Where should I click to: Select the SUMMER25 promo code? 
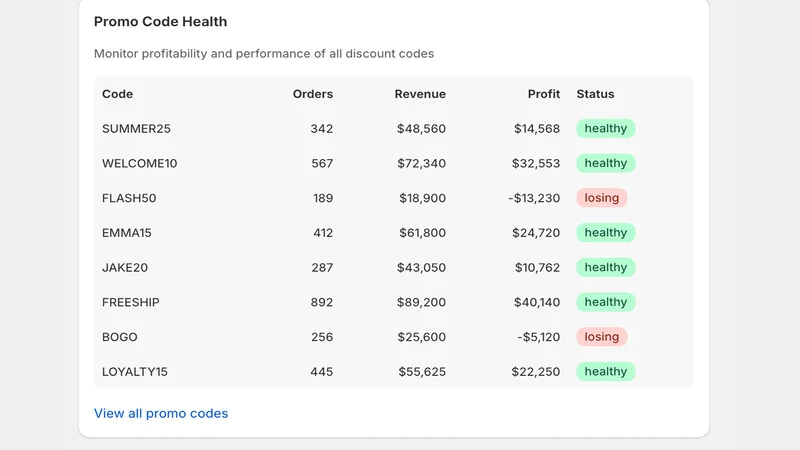click(x=136, y=129)
